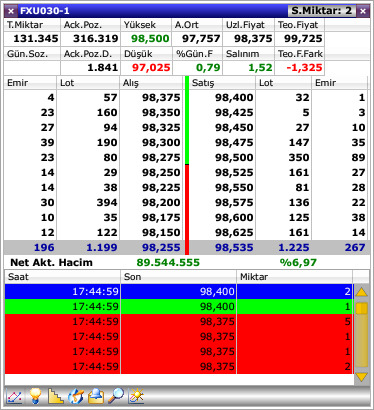The width and height of the screenshot is (374, 410).
Task: Open the alarm bell icon
Action: coord(96,396)
